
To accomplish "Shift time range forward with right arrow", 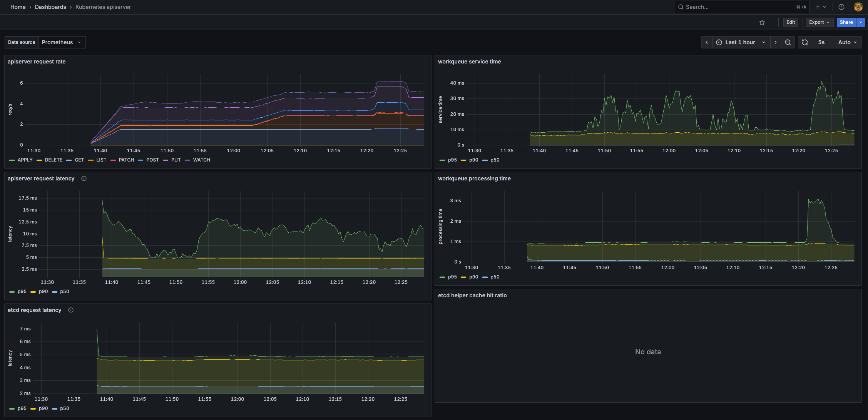I will (776, 42).
